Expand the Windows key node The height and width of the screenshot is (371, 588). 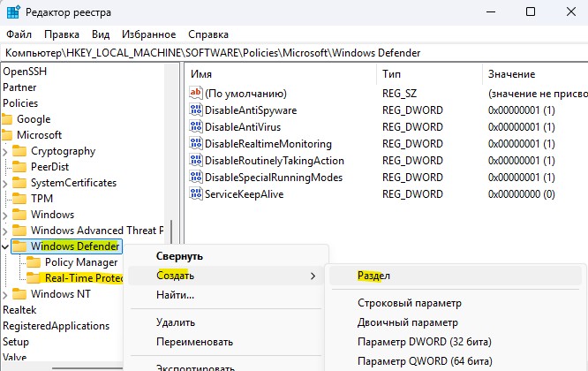[5, 216]
